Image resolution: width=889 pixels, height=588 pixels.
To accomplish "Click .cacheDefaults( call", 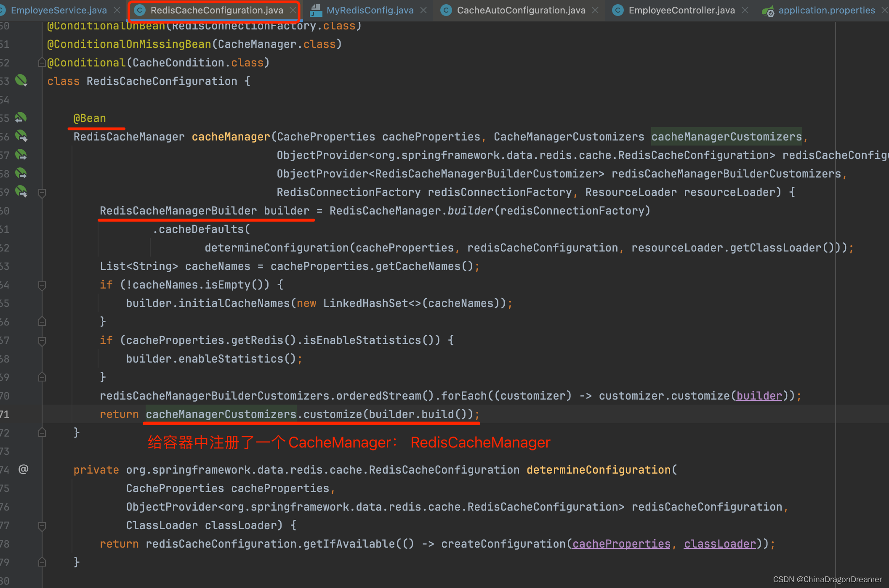I will pos(201,229).
